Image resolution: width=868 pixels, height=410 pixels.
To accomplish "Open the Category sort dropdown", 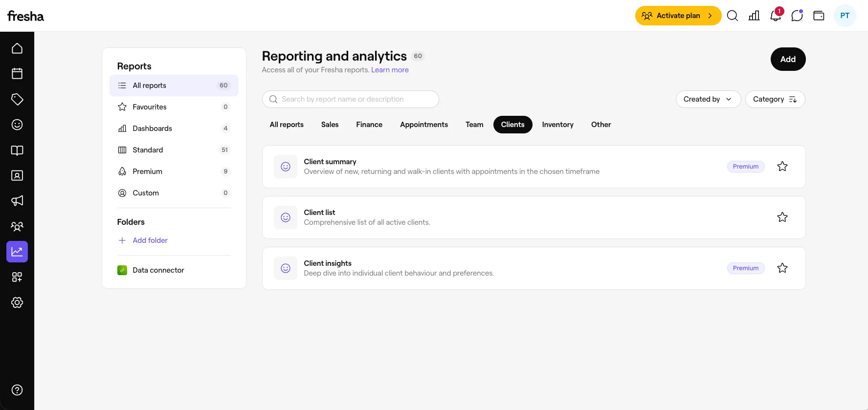I will pos(775,99).
